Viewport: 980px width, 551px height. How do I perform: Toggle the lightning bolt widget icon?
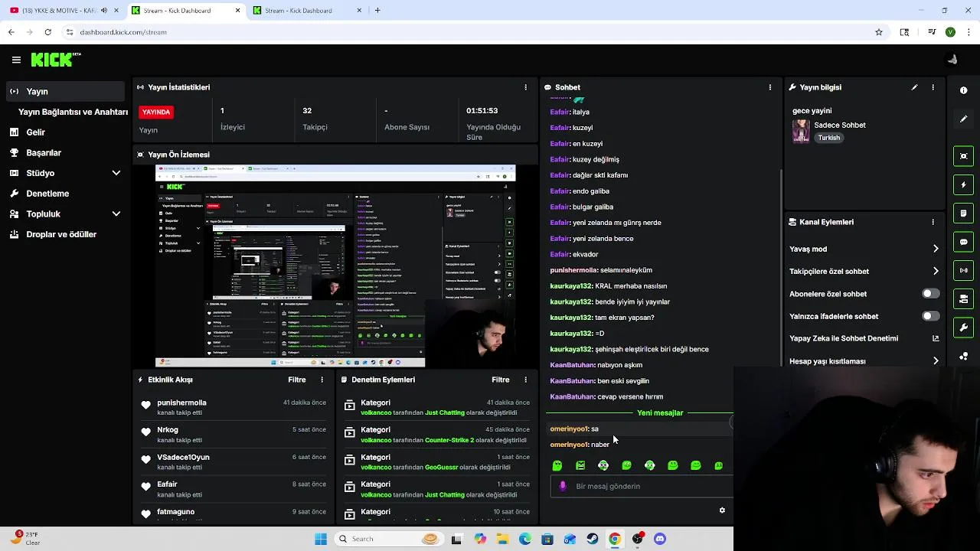(963, 184)
